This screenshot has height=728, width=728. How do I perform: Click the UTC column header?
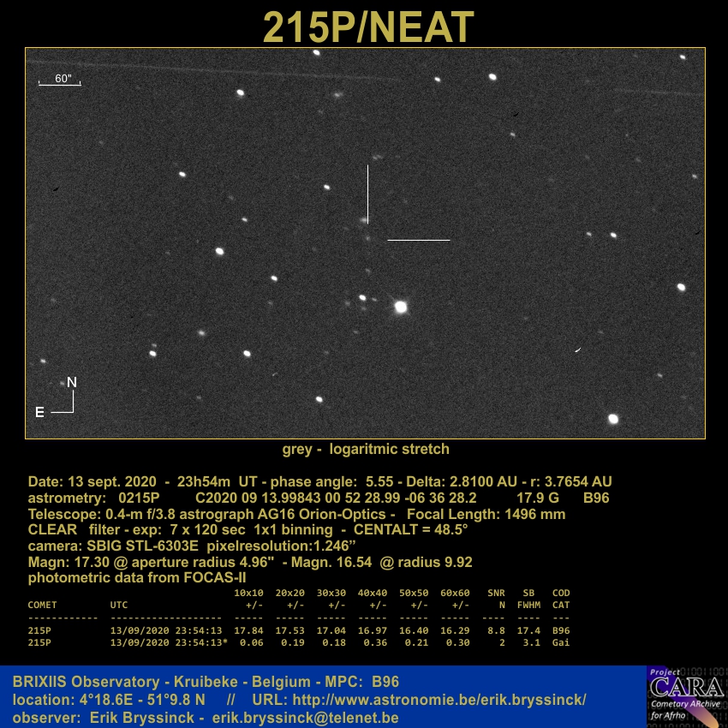pos(119,605)
